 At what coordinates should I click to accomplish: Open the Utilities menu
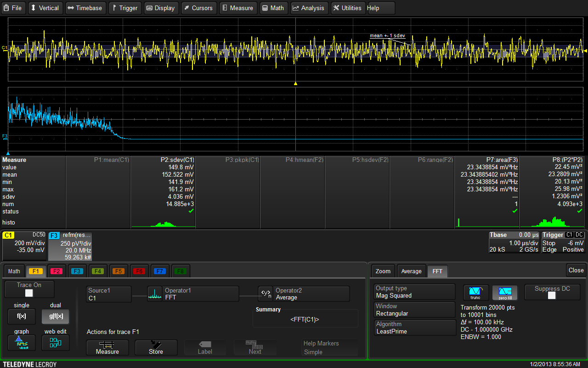[x=348, y=8]
